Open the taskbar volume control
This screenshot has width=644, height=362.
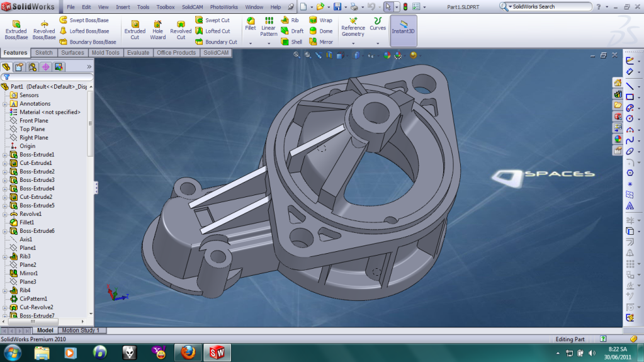click(x=592, y=353)
